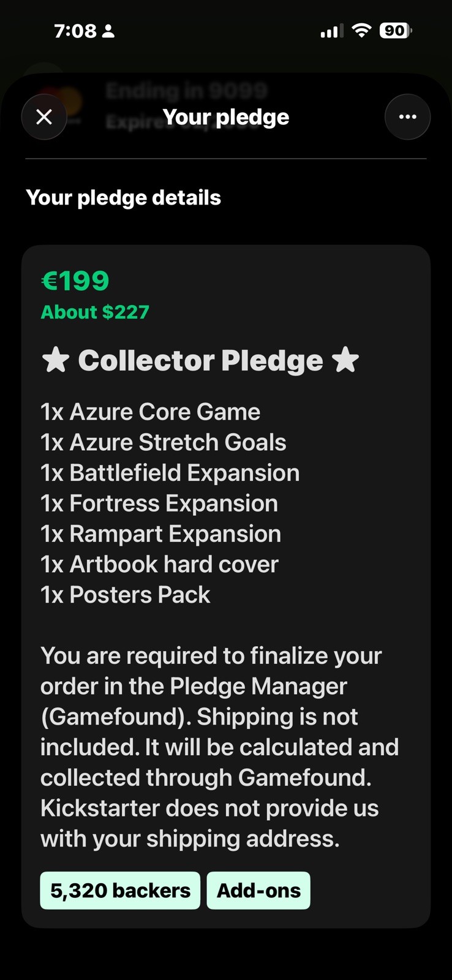452x980 pixels.
Task: Tap the 7:08 clock in status bar
Action: [x=75, y=31]
